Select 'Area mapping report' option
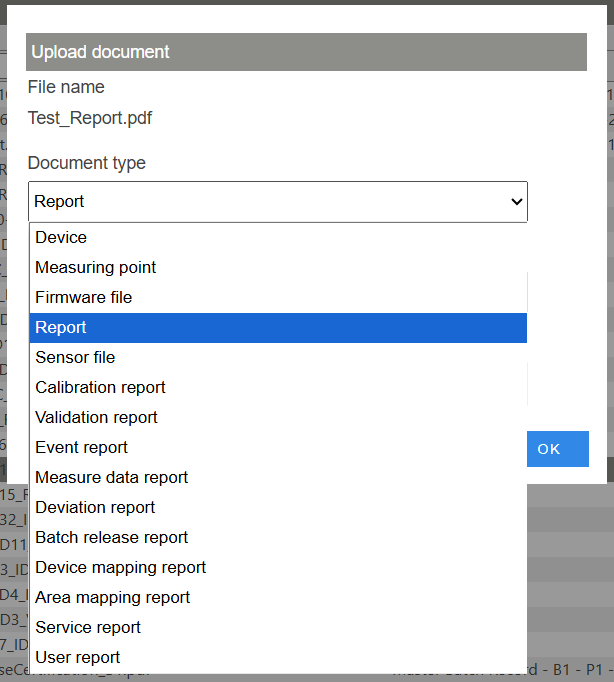Image resolution: width=614 pixels, height=682 pixels. (x=278, y=598)
